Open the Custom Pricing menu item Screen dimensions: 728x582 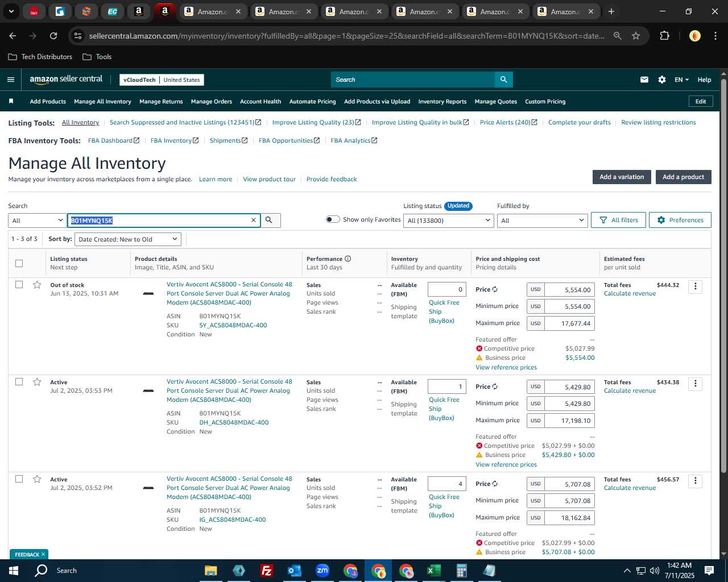tap(545, 102)
